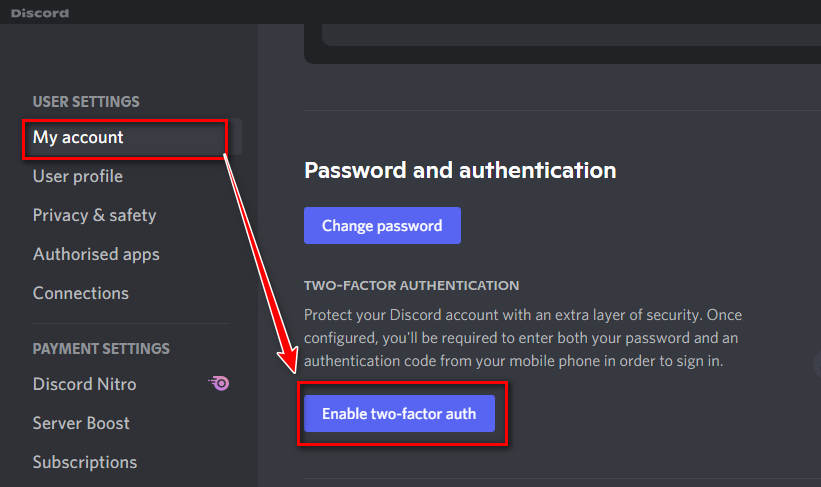Click the PAYMENT SETTINGS section header
The width and height of the screenshot is (821, 487).
[101, 349]
